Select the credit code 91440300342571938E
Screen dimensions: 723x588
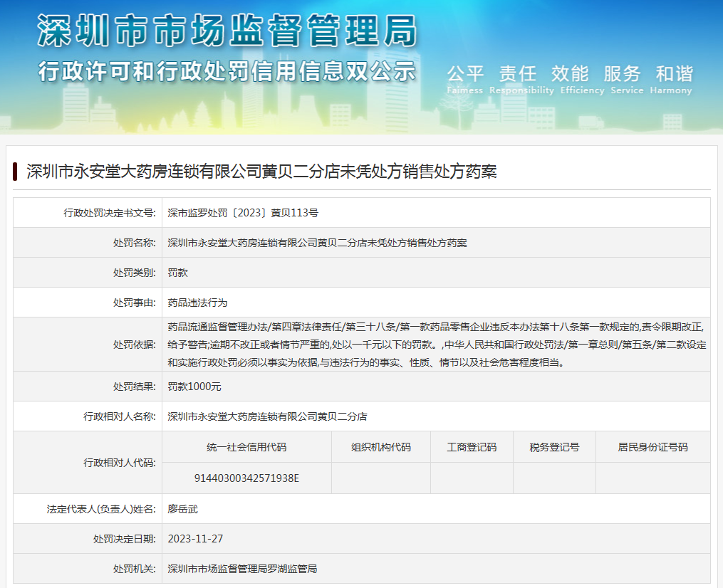click(246, 478)
